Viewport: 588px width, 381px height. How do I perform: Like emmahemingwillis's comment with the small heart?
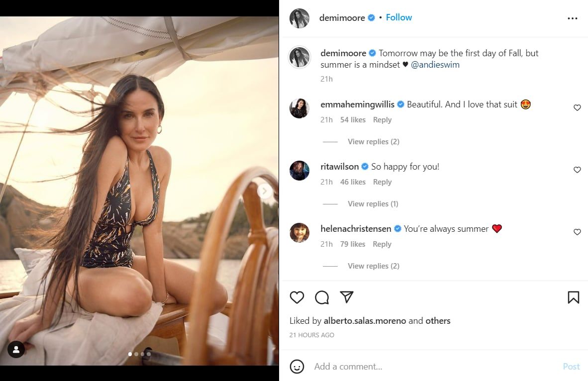(577, 107)
